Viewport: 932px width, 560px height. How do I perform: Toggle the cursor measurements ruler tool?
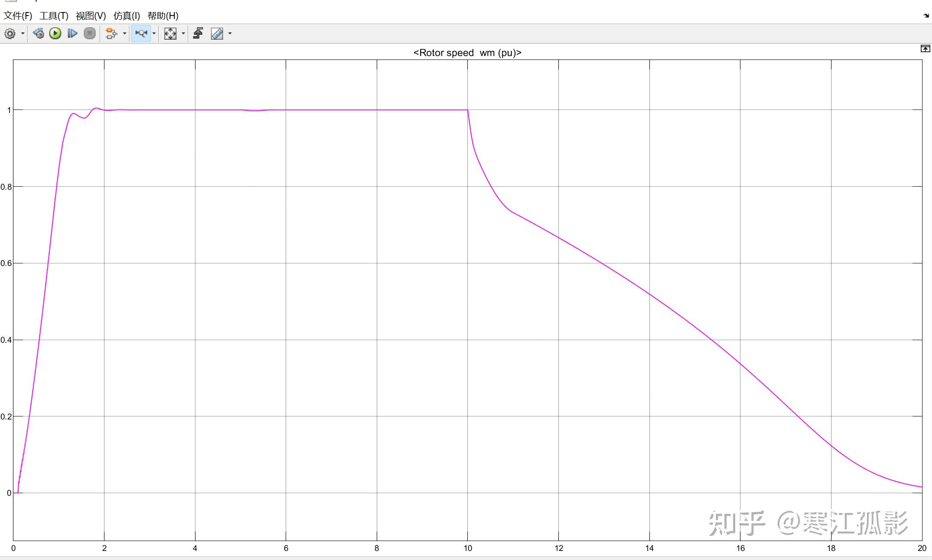[x=217, y=34]
